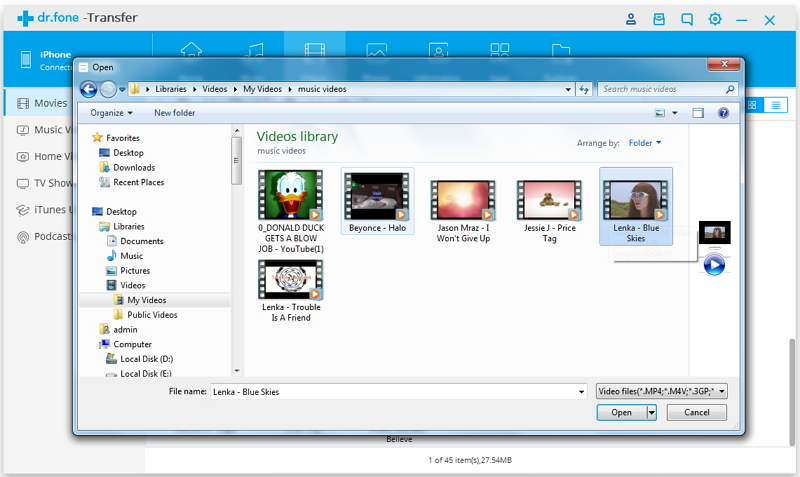Open recent locations dropdown arrow
800x477 pixels.
pos(122,89)
